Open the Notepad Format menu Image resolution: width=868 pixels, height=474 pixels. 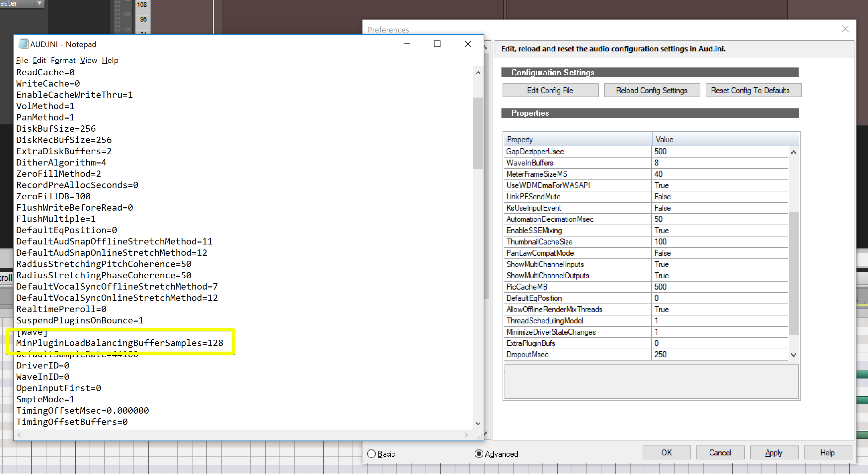tap(63, 60)
